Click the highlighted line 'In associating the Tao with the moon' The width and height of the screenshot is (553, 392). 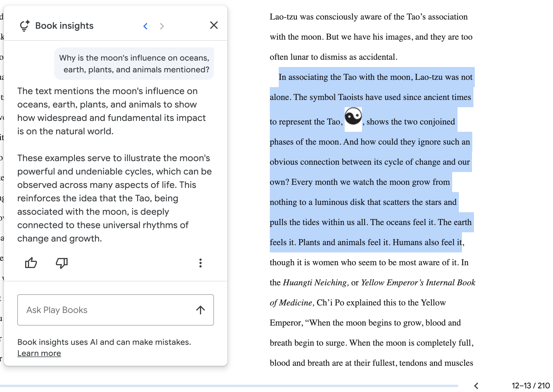click(x=375, y=77)
